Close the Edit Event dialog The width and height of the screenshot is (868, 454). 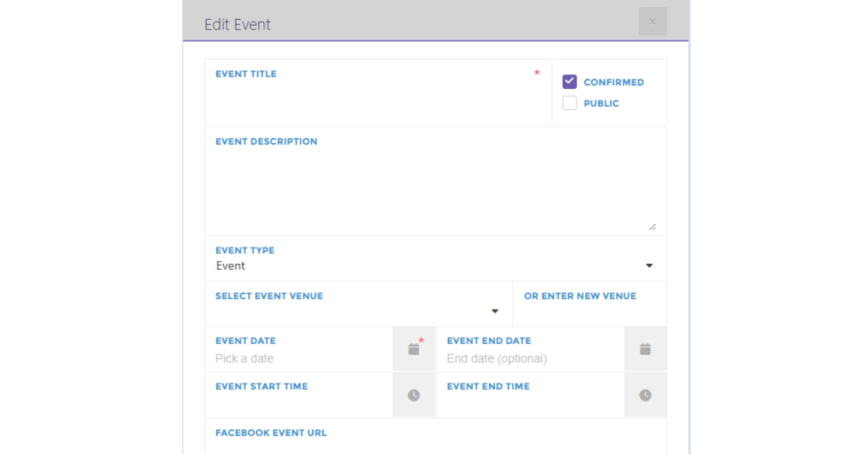coord(652,22)
